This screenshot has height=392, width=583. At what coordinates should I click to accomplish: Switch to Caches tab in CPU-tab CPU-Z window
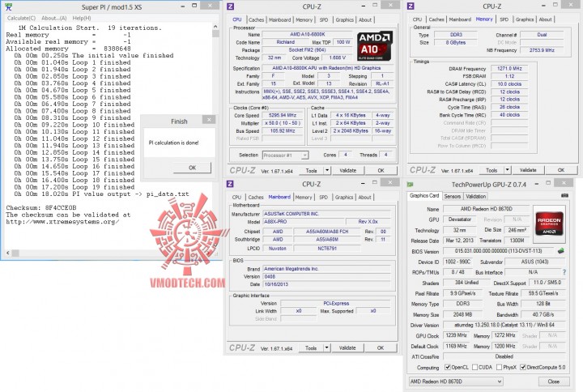coord(256,19)
